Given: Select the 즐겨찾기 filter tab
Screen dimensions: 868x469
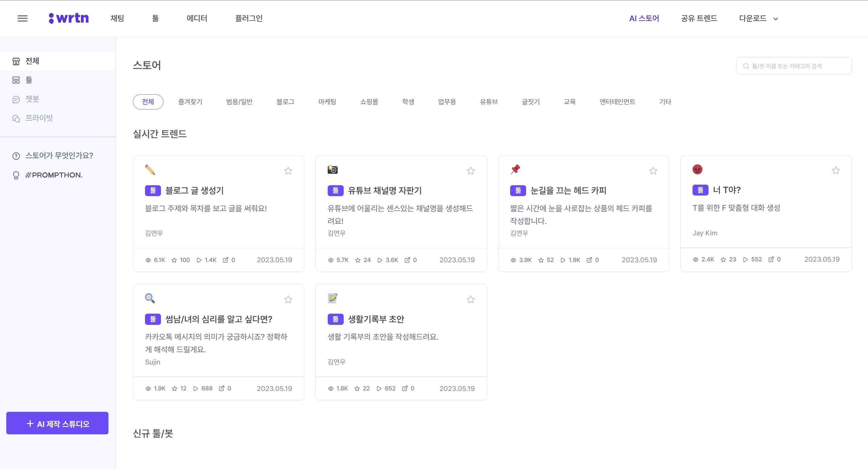Looking at the screenshot, I should [x=190, y=102].
